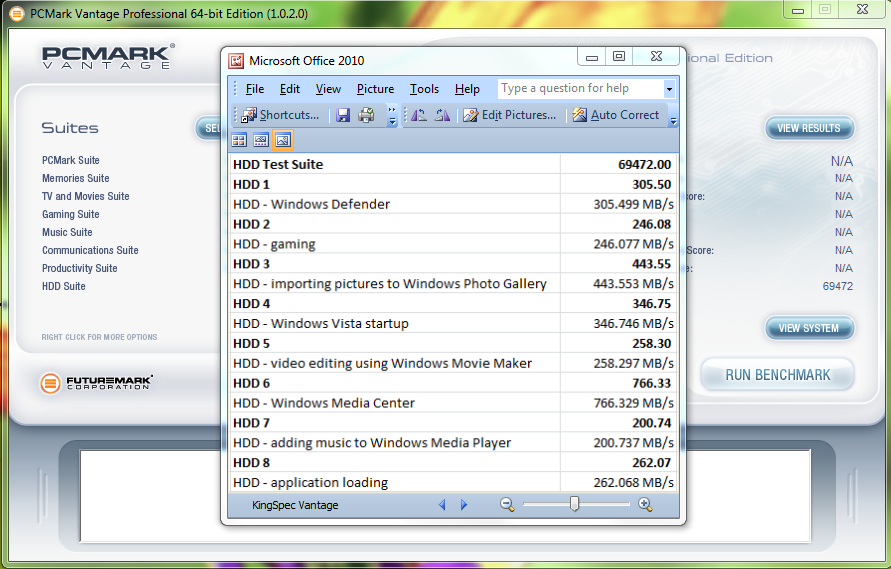This screenshot has width=891, height=569.
Task: Switch to Filmstrip view
Action: click(x=261, y=140)
